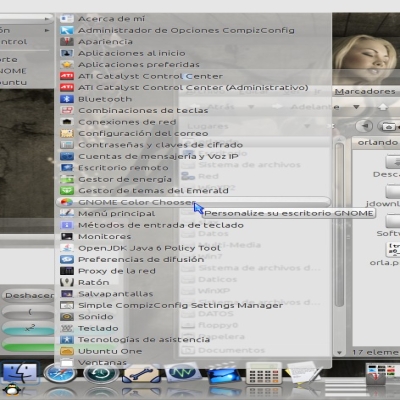This screenshot has width=400, height=400.
Task: Click the file manager sidebar scrollbar
Action: 339,225
